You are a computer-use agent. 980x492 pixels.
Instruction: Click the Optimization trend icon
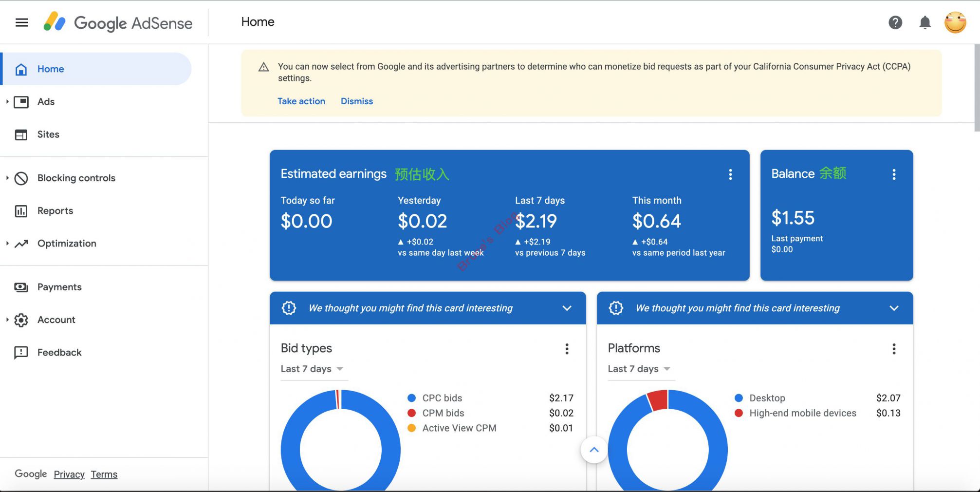coord(21,244)
